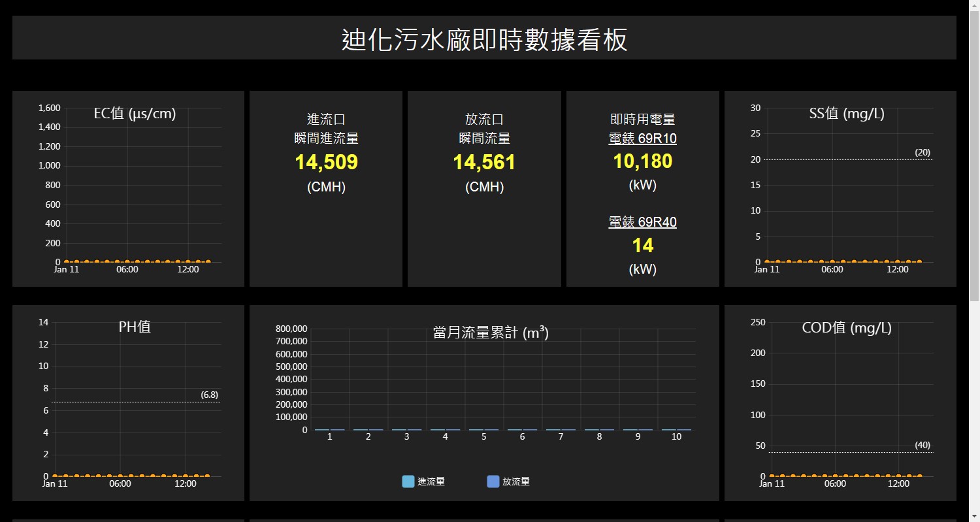Select the 14,509 inflow value
This screenshot has width=980, height=522.
[x=326, y=162]
